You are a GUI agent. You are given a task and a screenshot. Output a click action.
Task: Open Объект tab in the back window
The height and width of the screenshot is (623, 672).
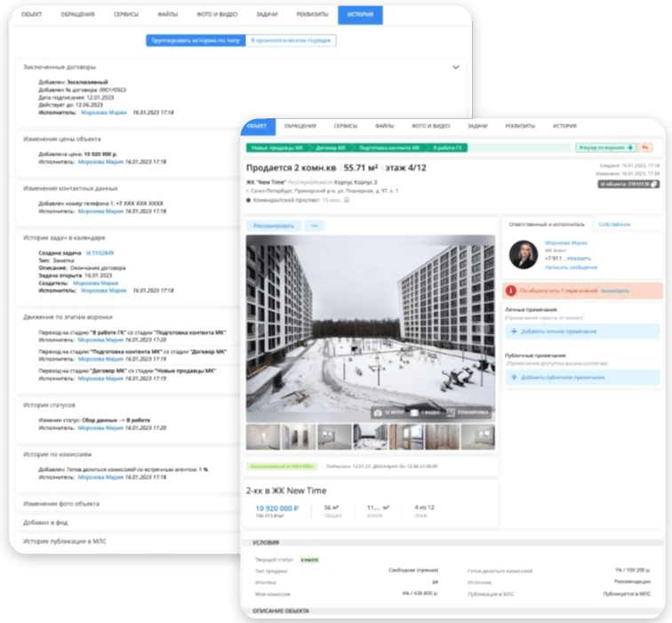[x=31, y=14]
